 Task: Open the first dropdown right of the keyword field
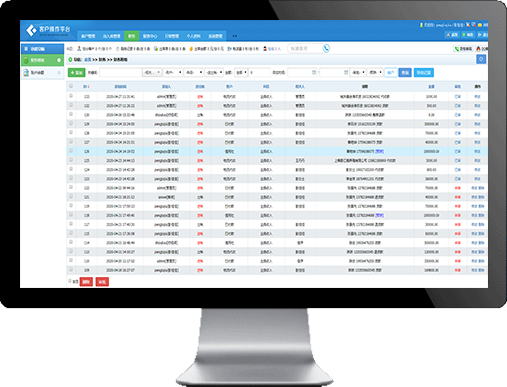[152, 72]
